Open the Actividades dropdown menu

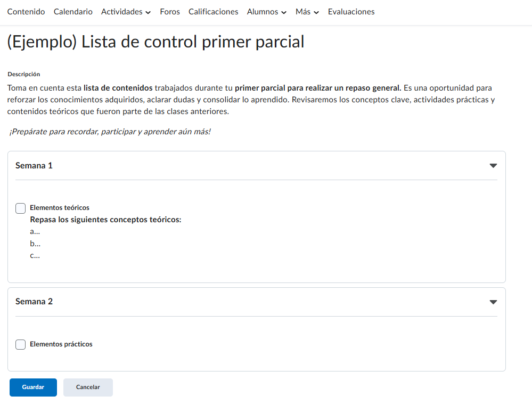click(x=126, y=12)
